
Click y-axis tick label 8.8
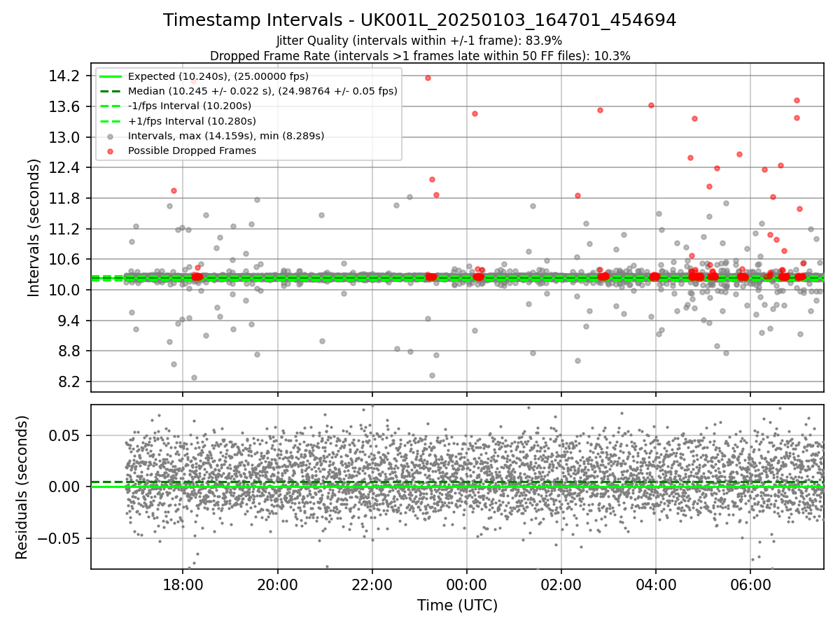(x=69, y=351)
